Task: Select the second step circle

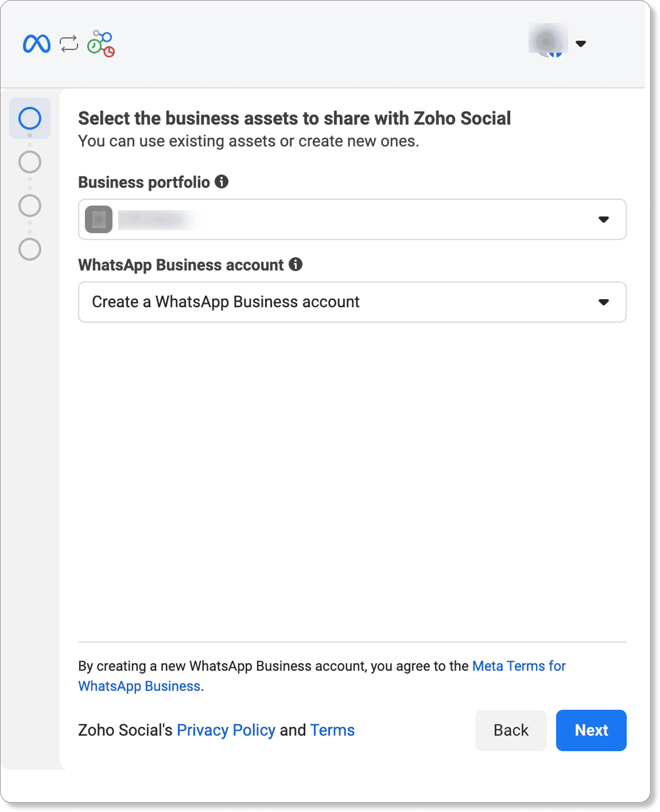Action: coord(30,162)
